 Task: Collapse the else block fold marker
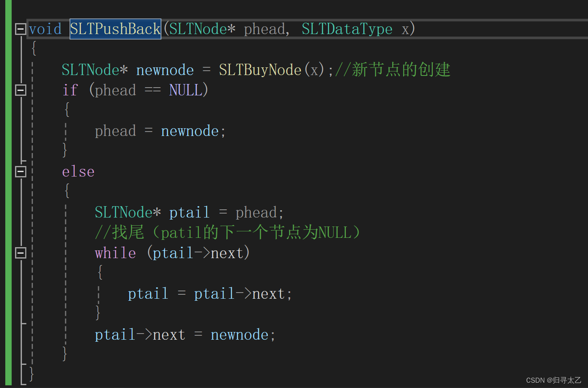coord(20,172)
